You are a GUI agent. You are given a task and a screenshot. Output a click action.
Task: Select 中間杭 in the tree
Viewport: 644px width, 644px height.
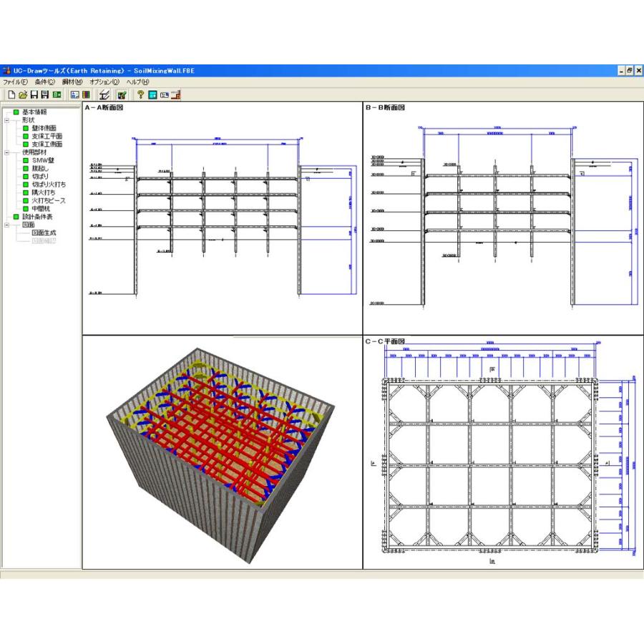41,209
